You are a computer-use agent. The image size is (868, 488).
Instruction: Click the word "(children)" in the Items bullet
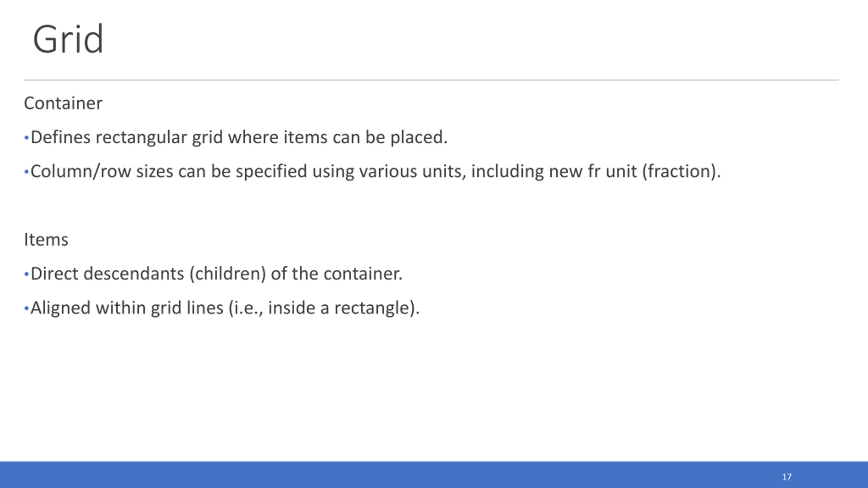click(228, 274)
